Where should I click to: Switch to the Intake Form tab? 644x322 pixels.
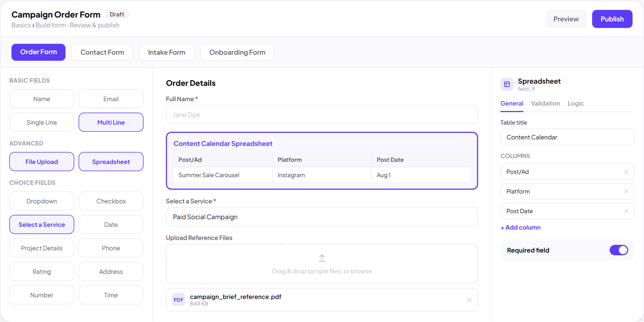(x=167, y=52)
